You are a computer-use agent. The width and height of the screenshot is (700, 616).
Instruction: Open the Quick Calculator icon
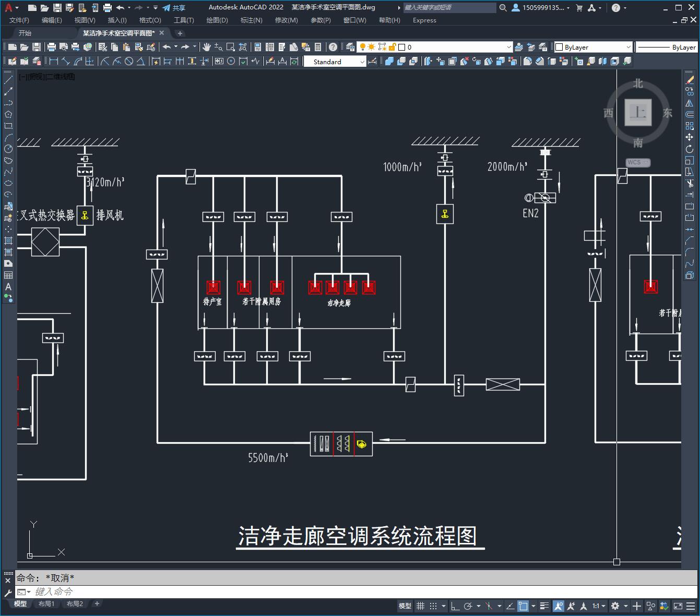click(318, 47)
